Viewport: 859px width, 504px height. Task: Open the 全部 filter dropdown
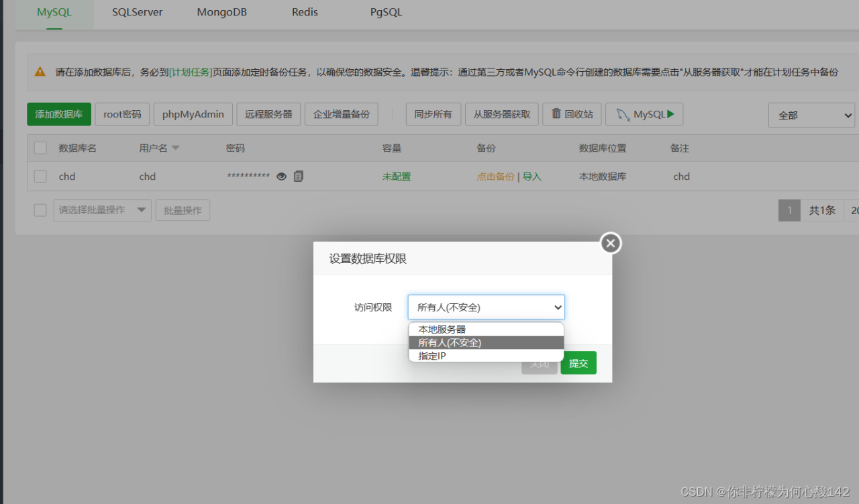811,115
